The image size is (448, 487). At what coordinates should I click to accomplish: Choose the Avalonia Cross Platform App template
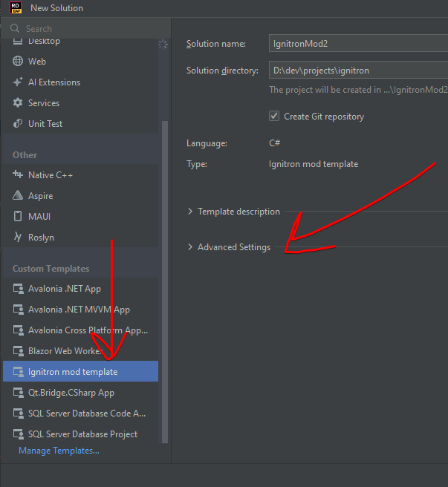(80, 330)
